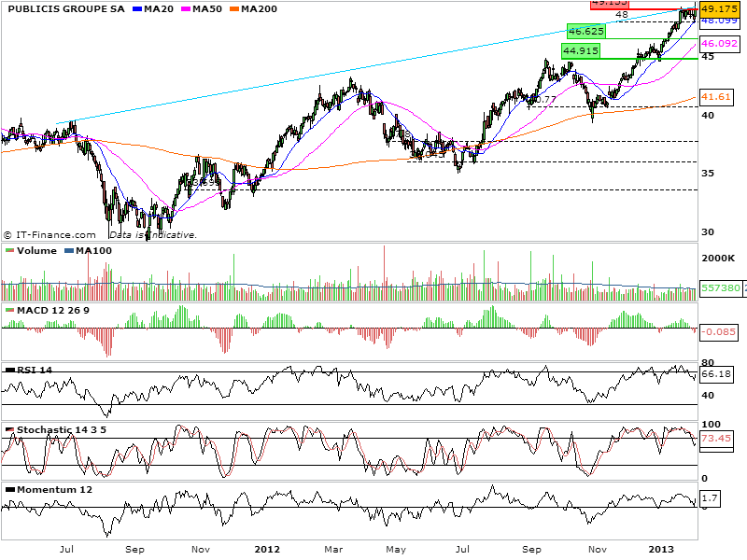Screen dimensions: 747x560
Task: Click the Stochastic 14 3 5 label
Action: click(62, 430)
